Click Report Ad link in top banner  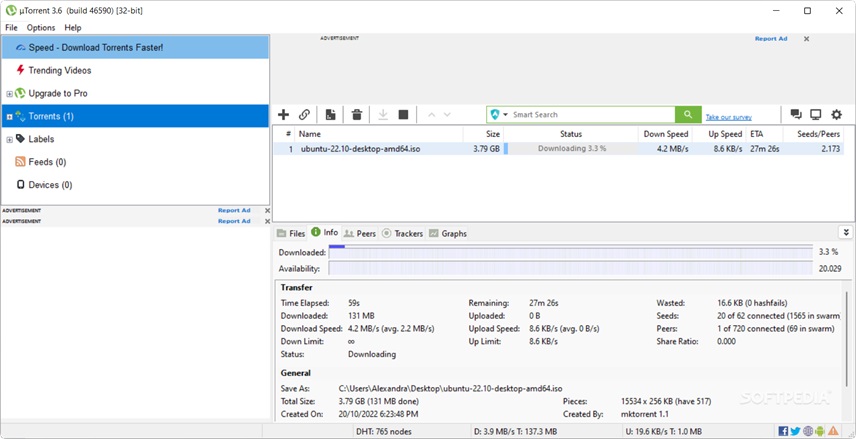pos(771,39)
